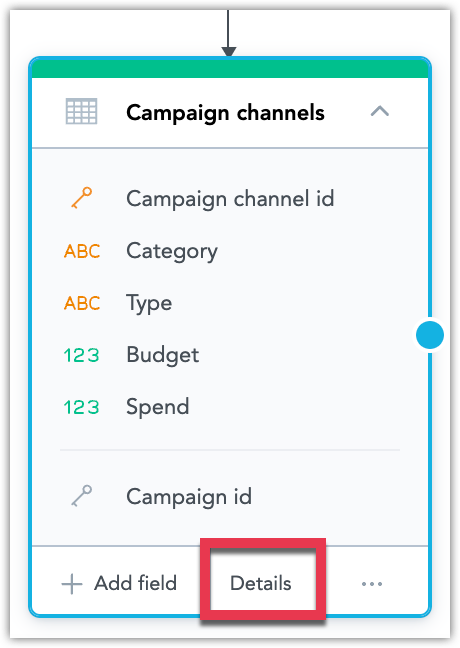This screenshot has width=460, height=648.
Task: Click the gray foreign key icon
Action: (x=81, y=496)
